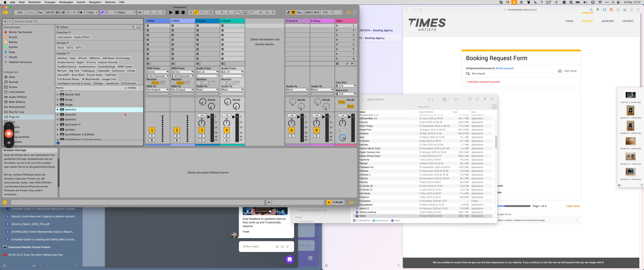This screenshot has width=644, height=270.
Task: Toggle track 1 activator button
Action: pyautogui.click(x=152, y=130)
